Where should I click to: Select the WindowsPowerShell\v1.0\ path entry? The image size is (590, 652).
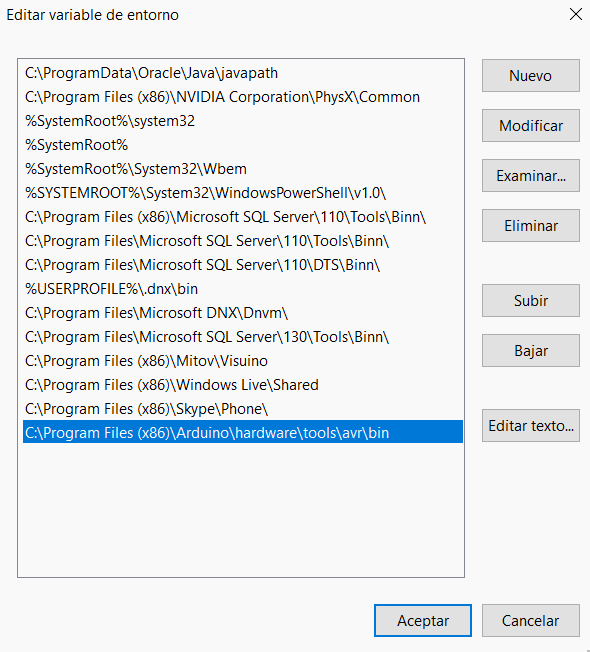tap(243, 193)
